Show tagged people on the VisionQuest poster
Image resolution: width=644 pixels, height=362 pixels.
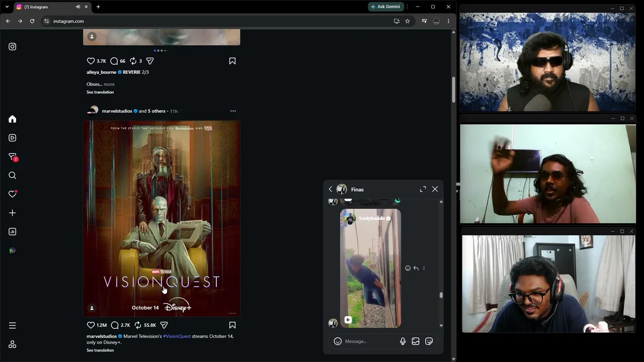[x=92, y=308]
